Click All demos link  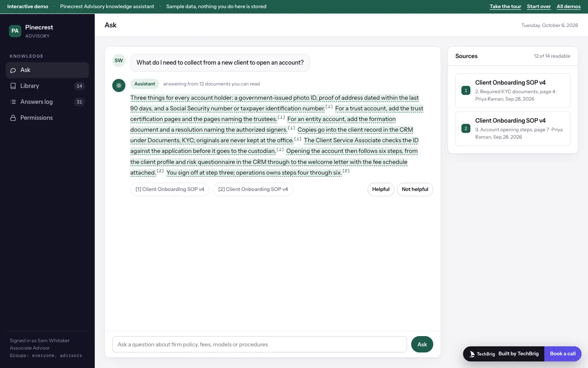pyautogui.click(x=568, y=6)
